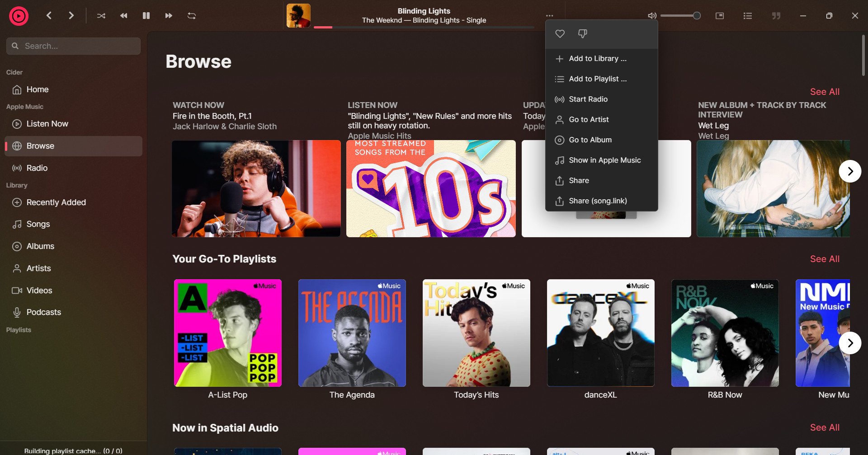
Task: Click 'Building playlist cache' status text
Action: (x=73, y=450)
